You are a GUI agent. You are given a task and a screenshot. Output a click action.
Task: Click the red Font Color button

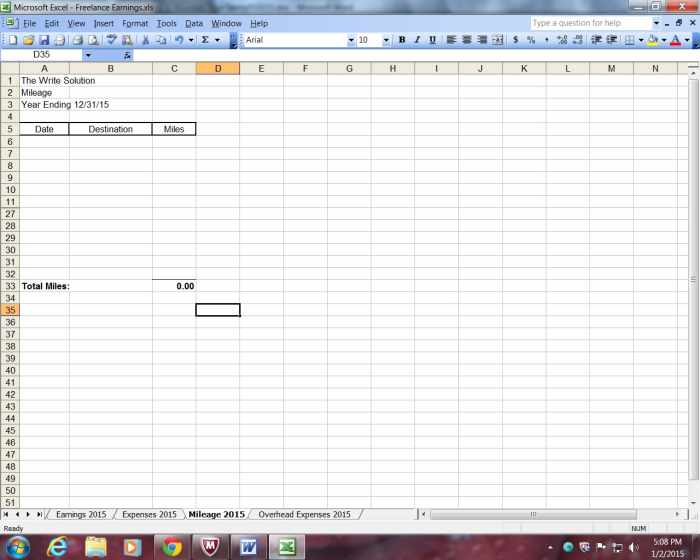[674, 40]
